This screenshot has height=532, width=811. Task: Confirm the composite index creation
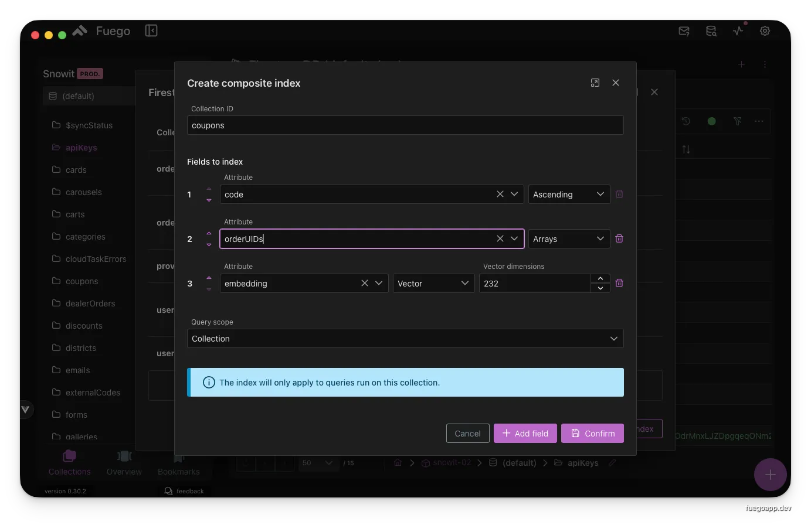tap(592, 433)
